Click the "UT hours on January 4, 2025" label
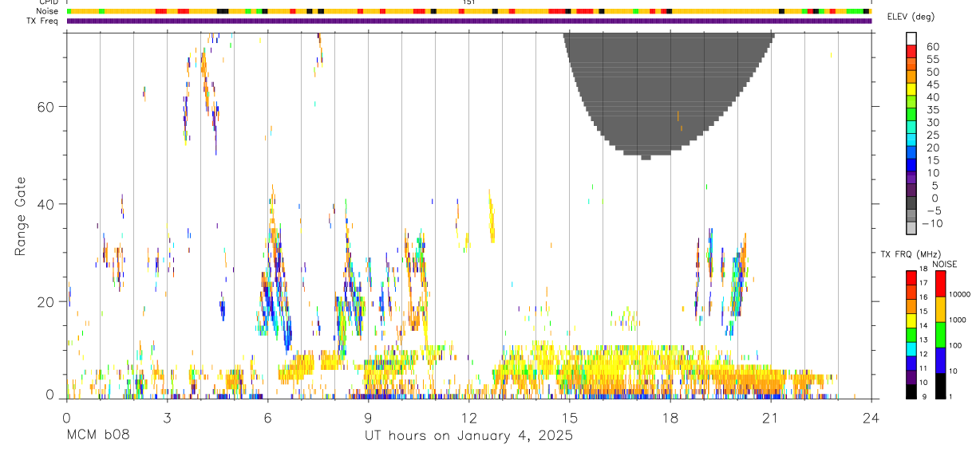The image size is (980, 452). (x=468, y=436)
